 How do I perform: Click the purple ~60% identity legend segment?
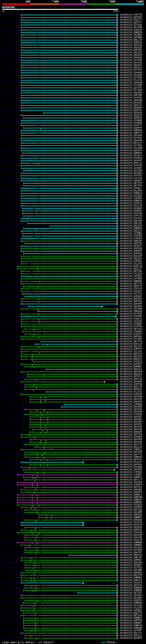click(73, 4)
